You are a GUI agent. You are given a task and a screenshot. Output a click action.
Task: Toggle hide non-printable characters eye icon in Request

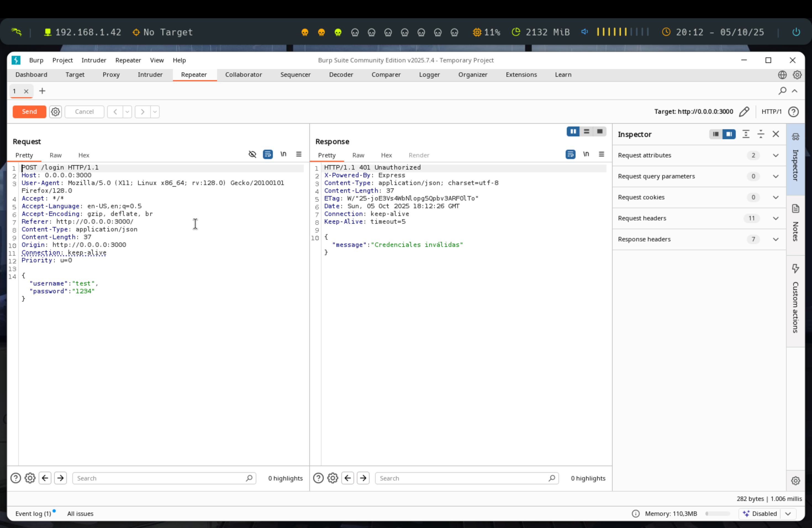pos(252,154)
